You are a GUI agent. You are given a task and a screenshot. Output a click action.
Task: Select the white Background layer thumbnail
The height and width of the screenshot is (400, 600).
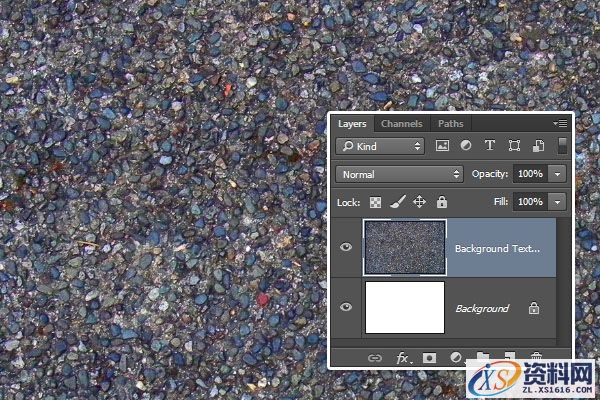405,308
